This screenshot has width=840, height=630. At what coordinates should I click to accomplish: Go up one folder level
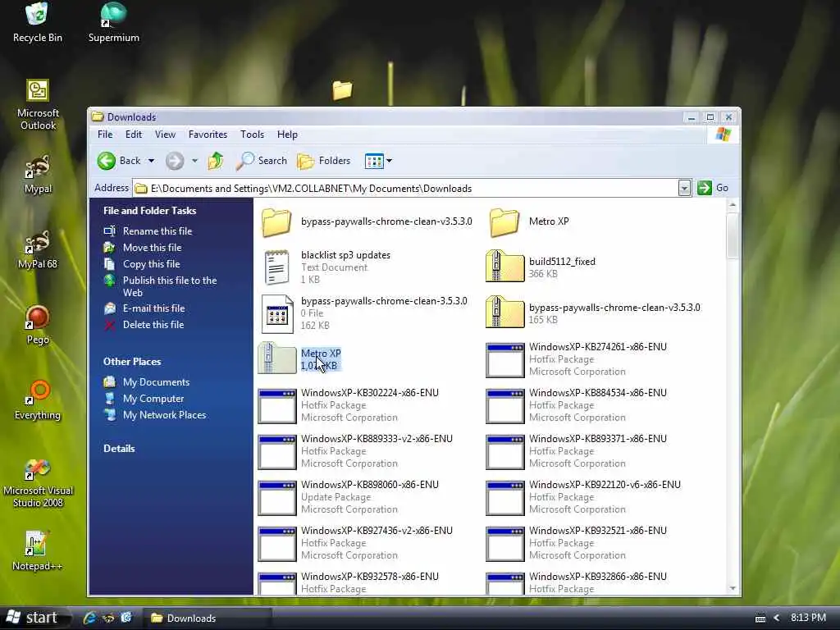[x=216, y=161]
